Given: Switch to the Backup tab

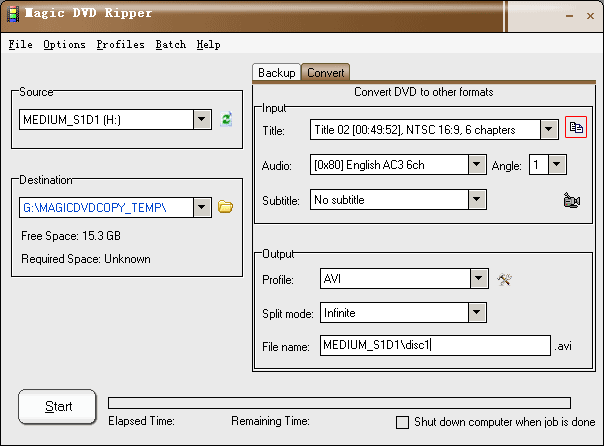Looking at the screenshot, I should click(x=277, y=73).
